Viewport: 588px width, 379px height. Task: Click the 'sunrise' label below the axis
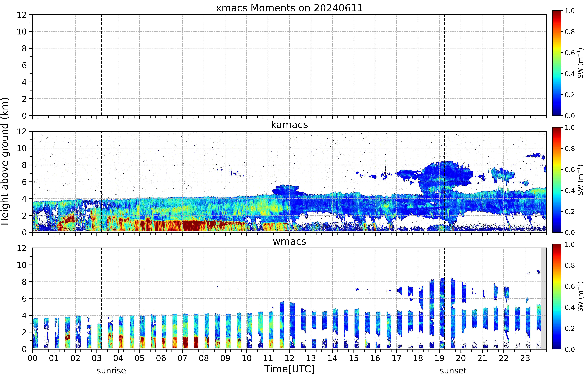(111, 371)
